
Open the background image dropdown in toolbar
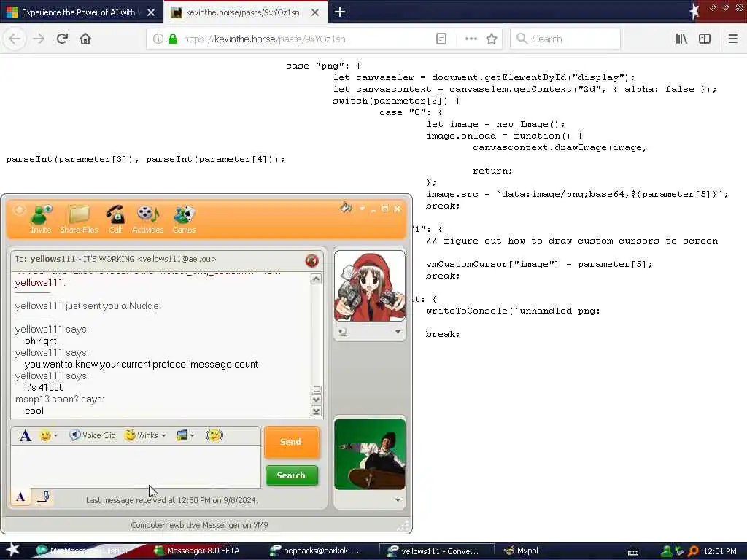tap(185, 435)
